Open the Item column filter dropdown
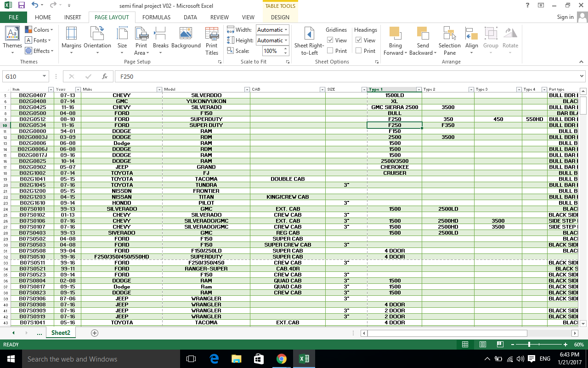This screenshot has height=368, width=588. tap(51, 89)
